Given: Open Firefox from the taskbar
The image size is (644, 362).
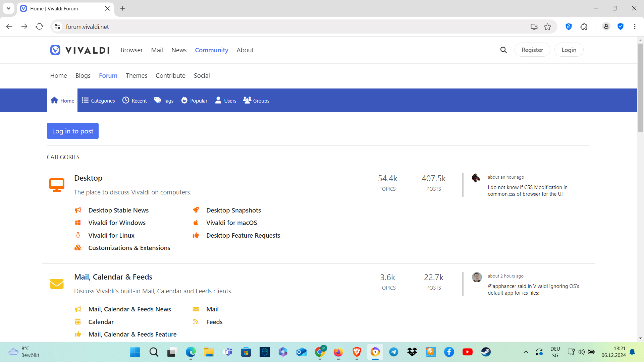Looking at the screenshot, I should (x=338, y=352).
